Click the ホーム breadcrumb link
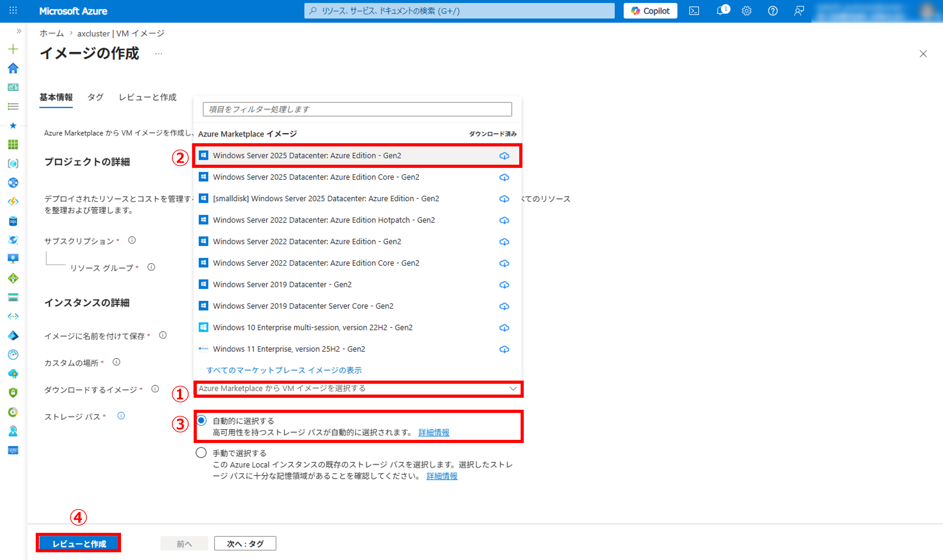Screen dimensions: 943x560 (x=52, y=33)
